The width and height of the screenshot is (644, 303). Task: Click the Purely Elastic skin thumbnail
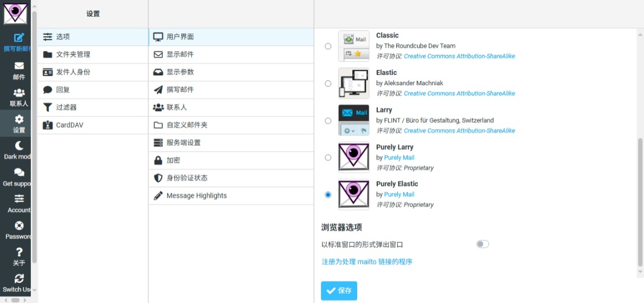point(353,195)
